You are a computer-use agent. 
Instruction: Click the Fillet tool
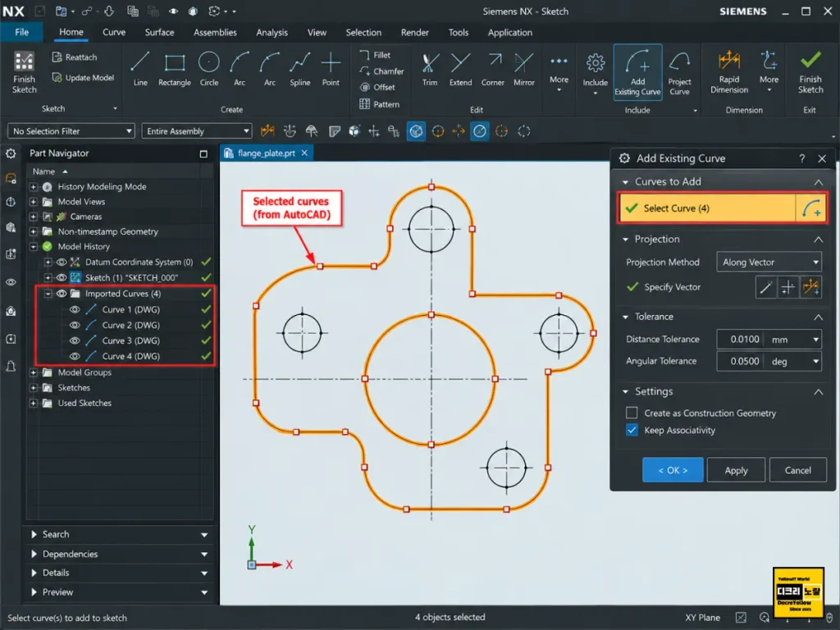tap(375, 55)
